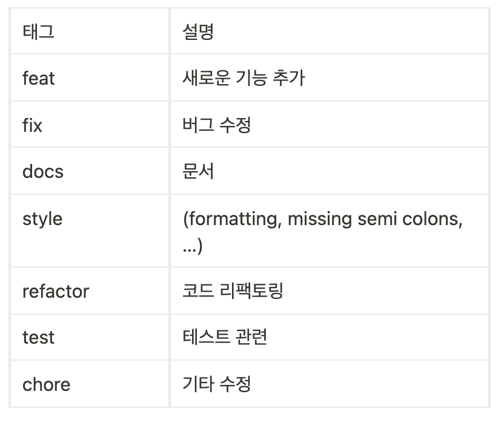This screenshot has height=426, width=504.
Task: Select the 'docs' tag cell
Action: pos(42,171)
